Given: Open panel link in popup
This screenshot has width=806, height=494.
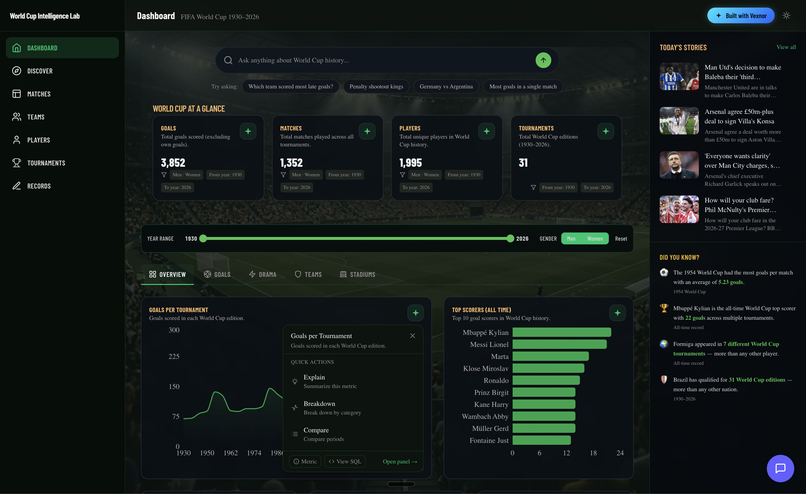Looking at the screenshot, I should (400, 462).
